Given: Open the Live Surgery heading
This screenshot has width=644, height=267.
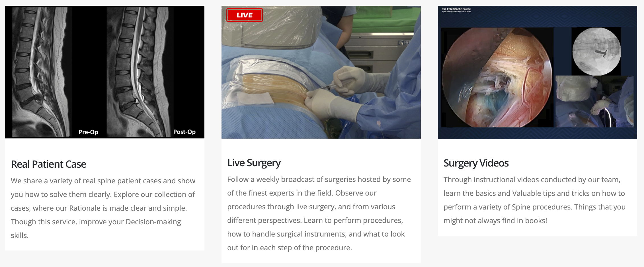Looking at the screenshot, I should [254, 163].
